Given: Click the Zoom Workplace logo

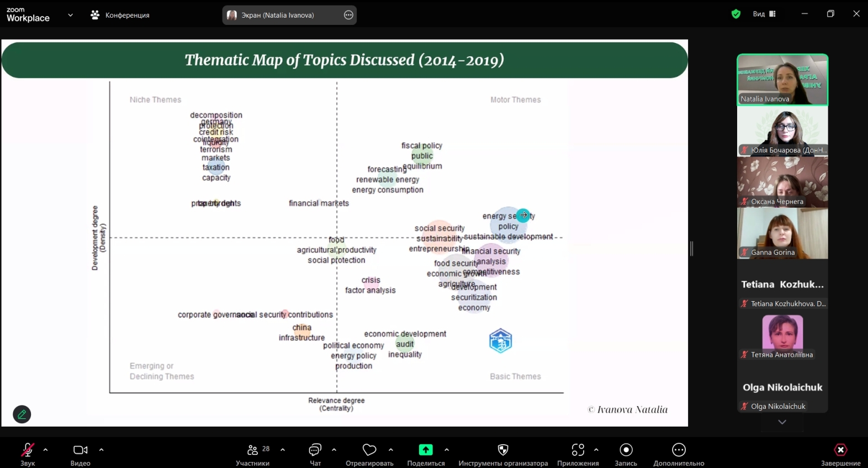Looking at the screenshot, I should [28, 14].
